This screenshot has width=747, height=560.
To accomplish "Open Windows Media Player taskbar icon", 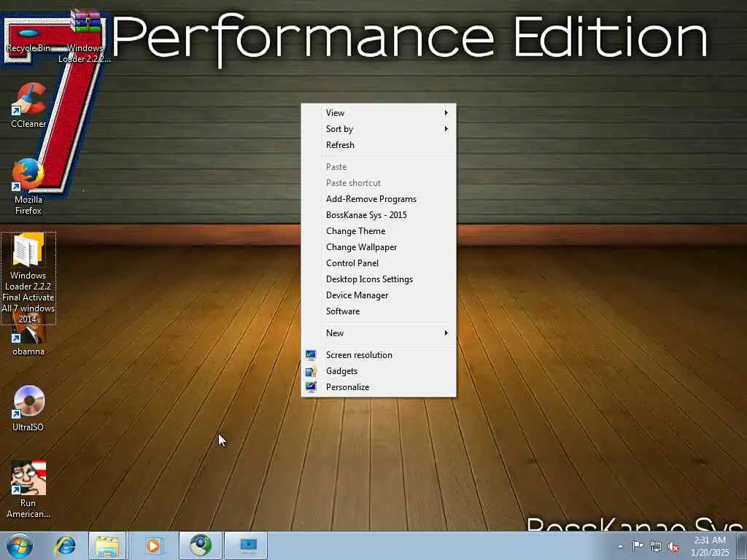I will tap(153, 545).
